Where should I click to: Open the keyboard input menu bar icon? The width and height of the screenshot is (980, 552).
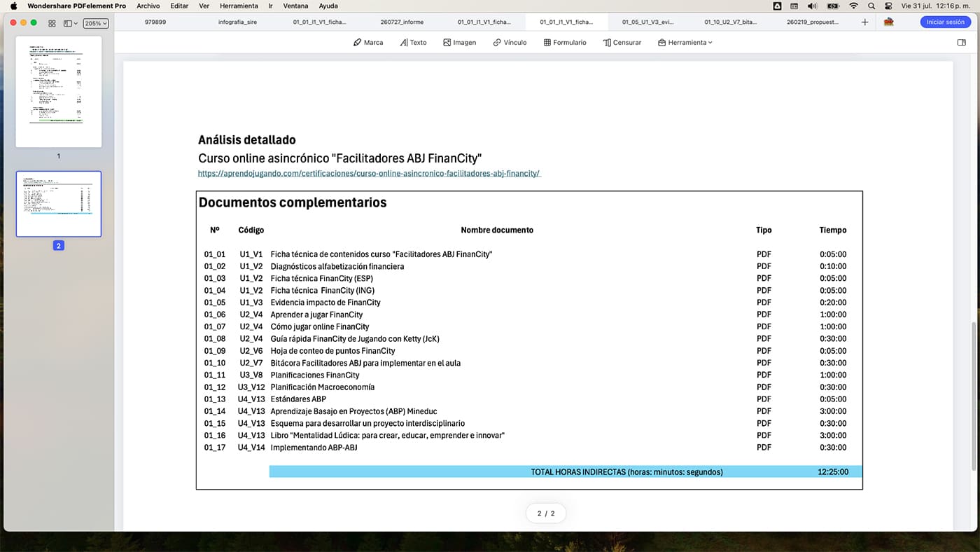coord(794,6)
